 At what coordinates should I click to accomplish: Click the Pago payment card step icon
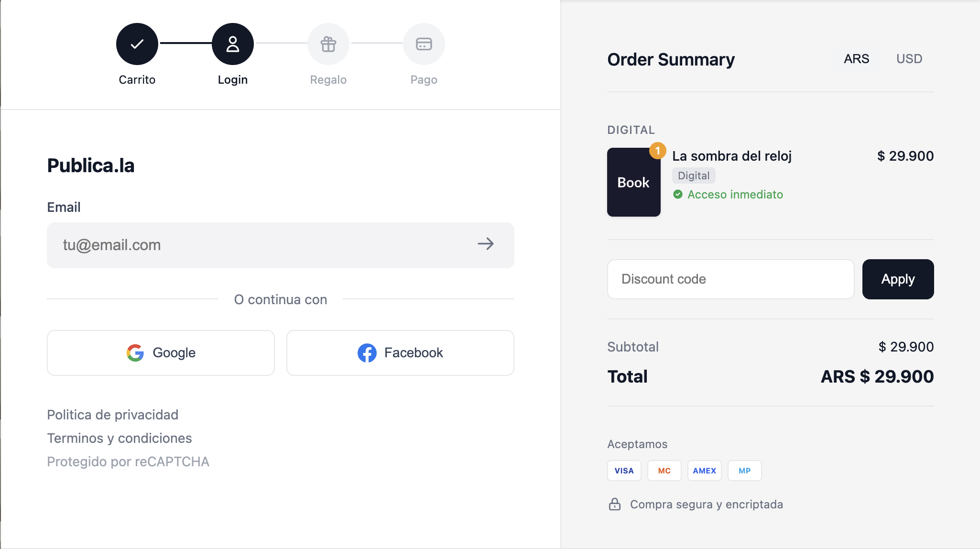(424, 44)
